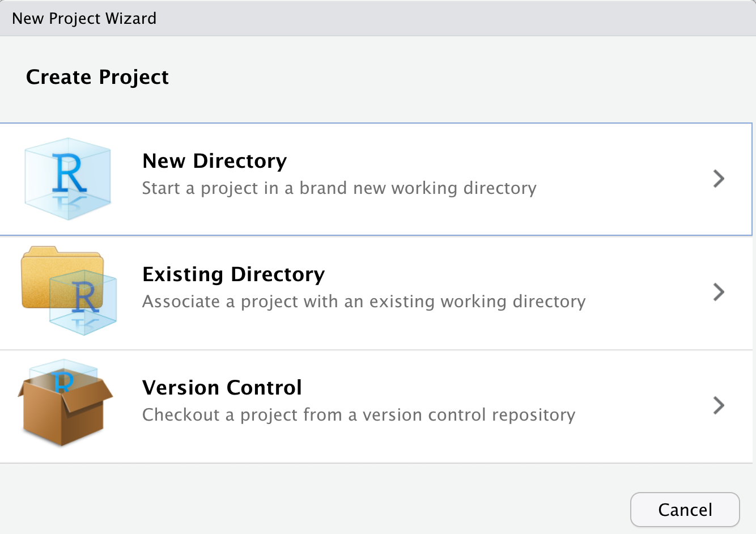Image resolution: width=756 pixels, height=534 pixels.
Task: Click "Start a project in a brand new working directory"
Action: (339, 188)
